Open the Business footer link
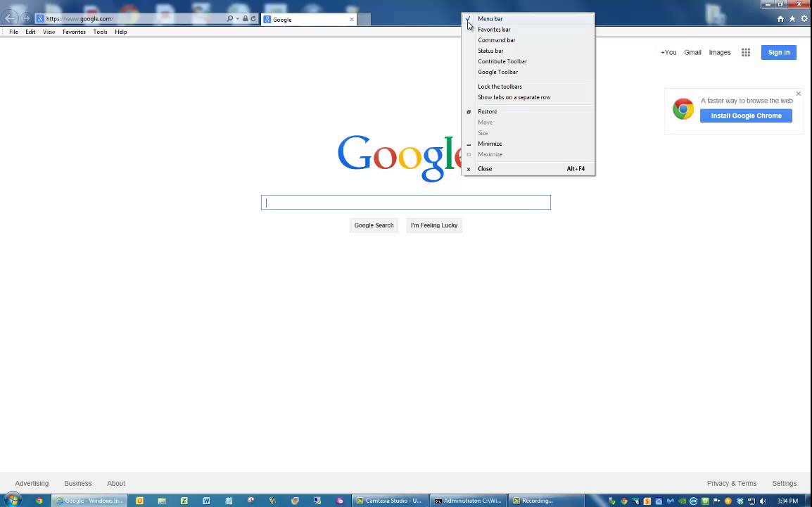The width and height of the screenshot is (812, 507). 77,483
